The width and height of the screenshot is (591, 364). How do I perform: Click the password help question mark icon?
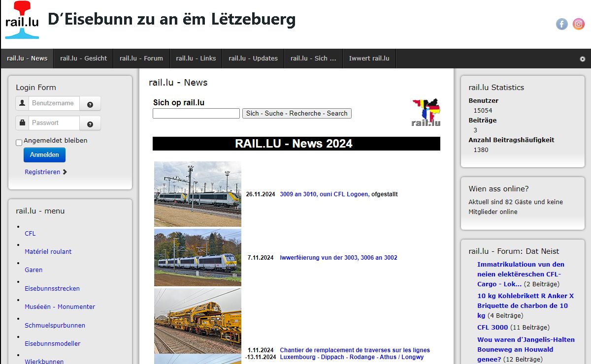[90, 124]
